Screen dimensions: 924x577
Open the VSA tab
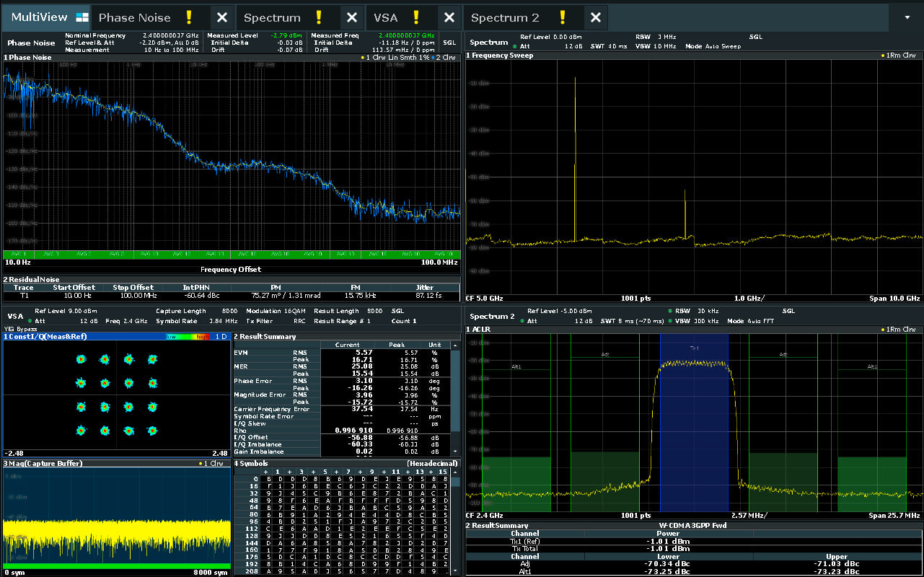(386, 17)
